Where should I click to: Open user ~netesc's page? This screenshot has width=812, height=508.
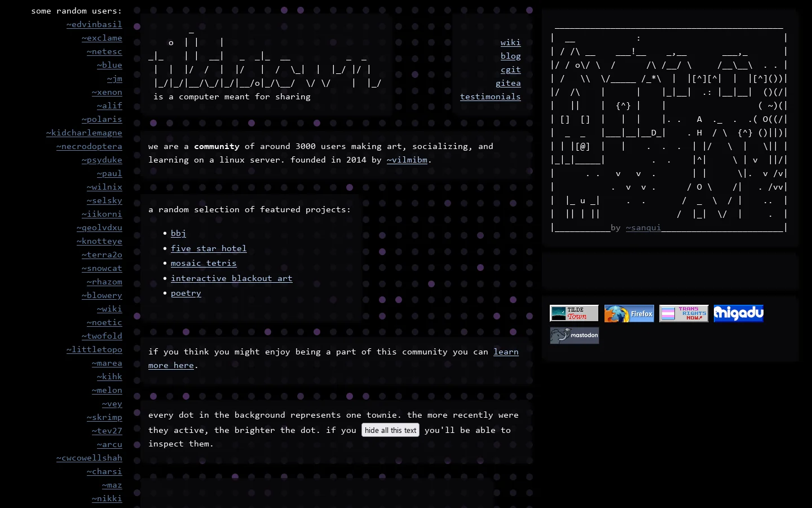tap(104, 51)
